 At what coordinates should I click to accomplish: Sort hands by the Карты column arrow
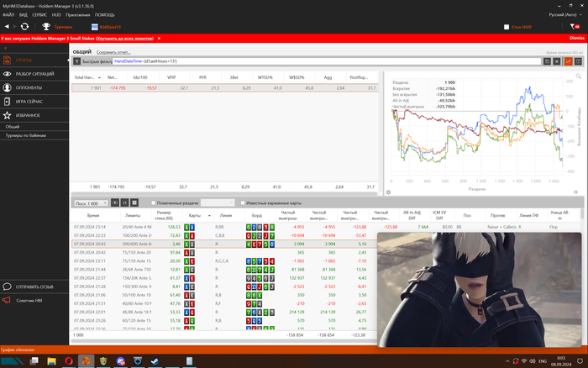pyautogui.click(x=209, y=216)
